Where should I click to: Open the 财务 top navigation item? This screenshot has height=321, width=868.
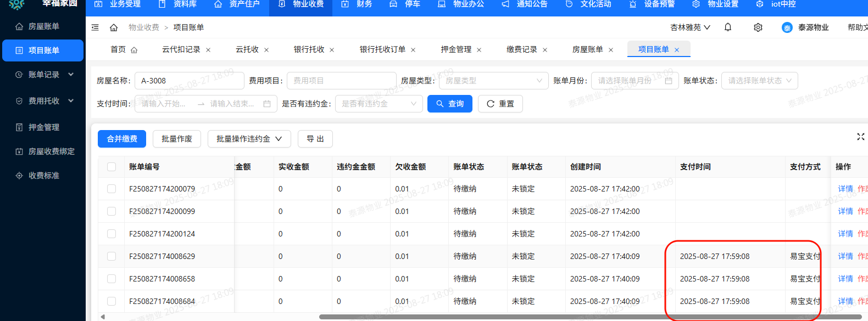[x=357, y=4]
